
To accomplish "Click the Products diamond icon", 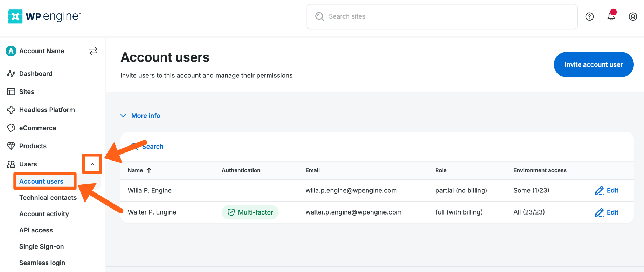I will click(11, 146).
